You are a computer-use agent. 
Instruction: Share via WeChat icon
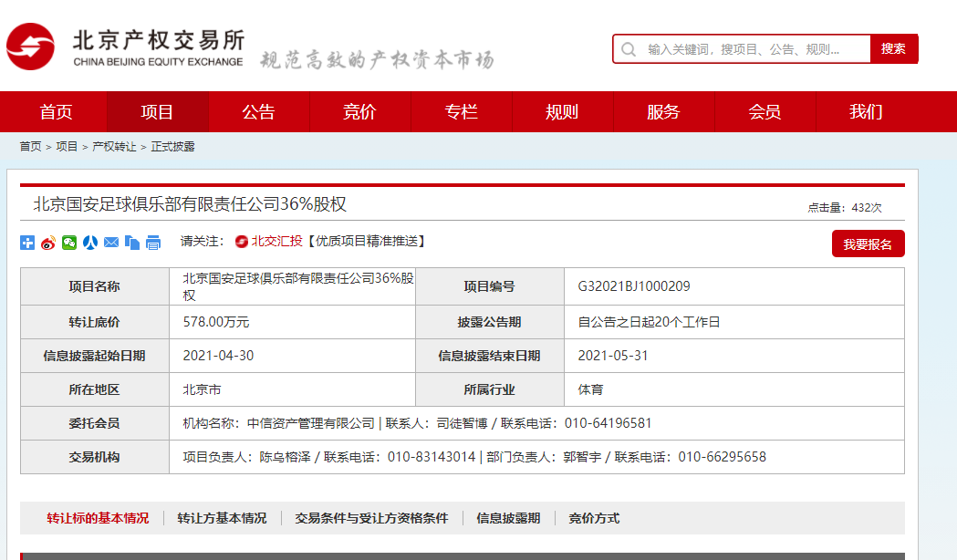[x=69, y=243]
